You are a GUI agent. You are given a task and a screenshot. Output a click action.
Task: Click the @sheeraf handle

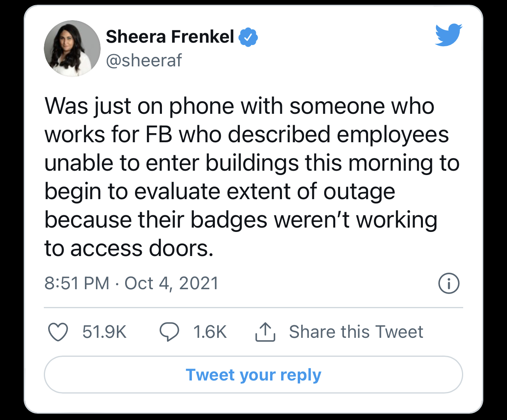click(144, 60)
